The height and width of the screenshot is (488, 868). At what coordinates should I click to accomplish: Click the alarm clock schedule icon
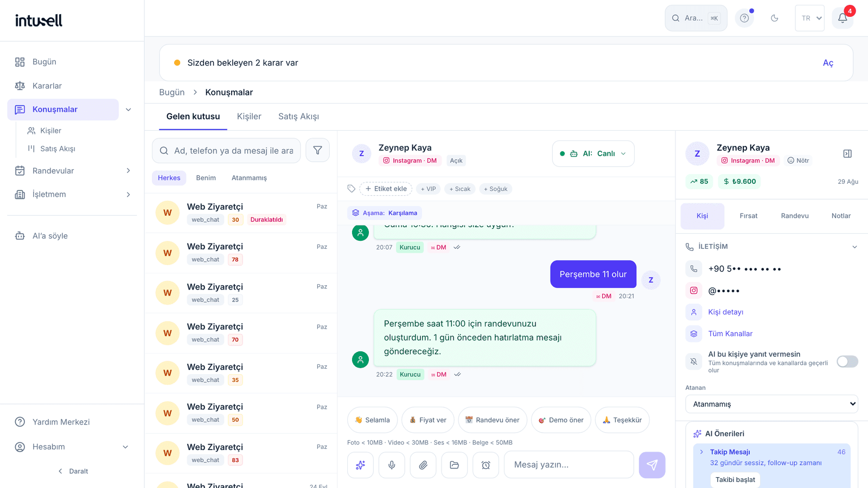[486, 465]
